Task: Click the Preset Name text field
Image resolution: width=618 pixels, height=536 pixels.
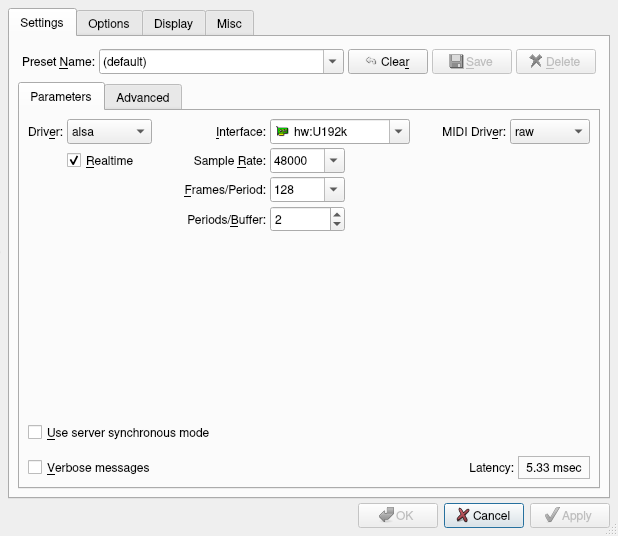Action: click(x=210, y=62)
